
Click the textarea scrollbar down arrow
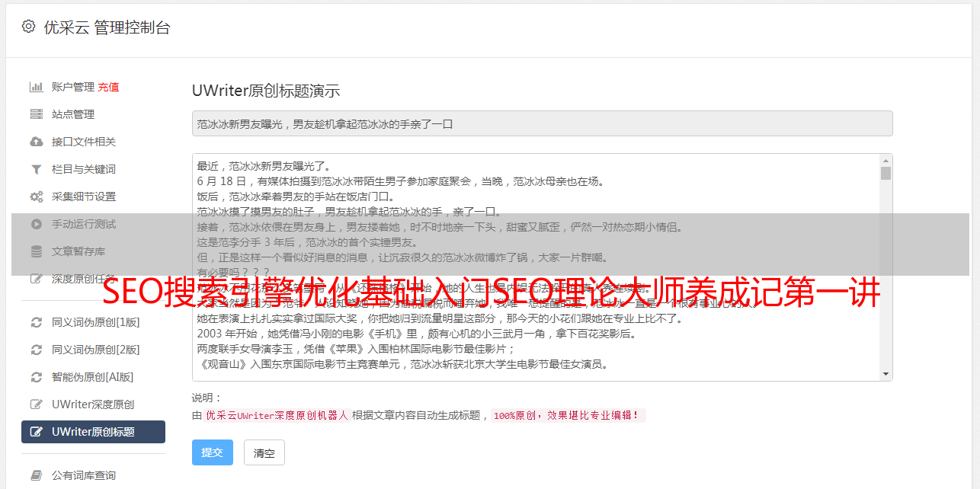coord(886,374)
